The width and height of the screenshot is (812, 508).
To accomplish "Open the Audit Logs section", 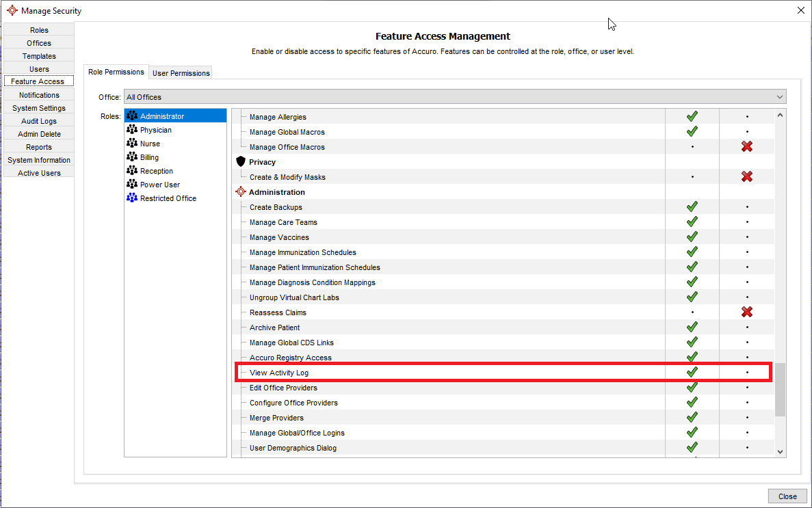I will pos(39,121).
